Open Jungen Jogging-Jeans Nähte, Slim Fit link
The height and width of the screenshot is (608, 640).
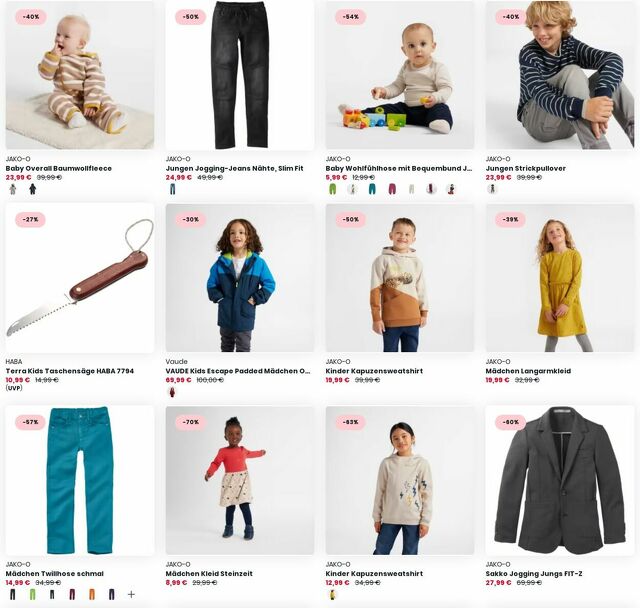pos(234,168)
